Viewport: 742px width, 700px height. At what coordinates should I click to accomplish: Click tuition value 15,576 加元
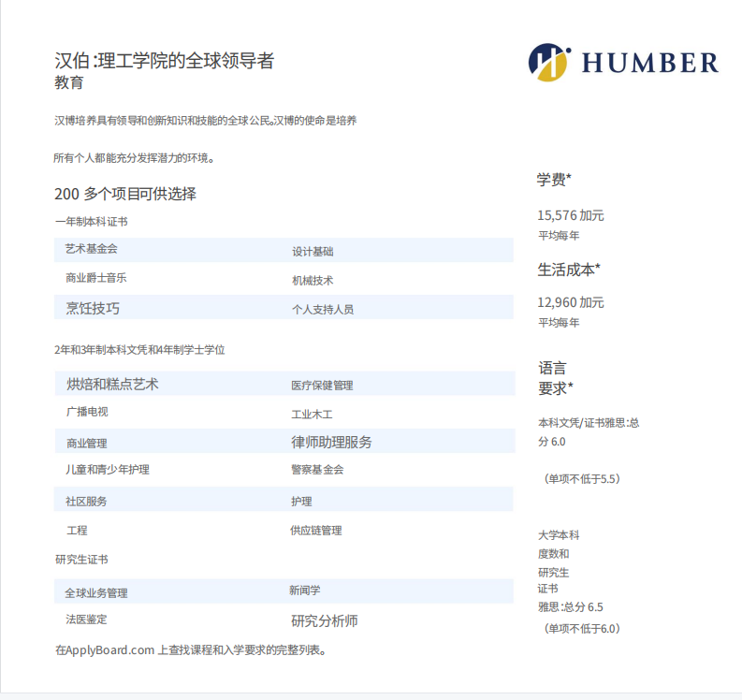(x=570, y=215)
